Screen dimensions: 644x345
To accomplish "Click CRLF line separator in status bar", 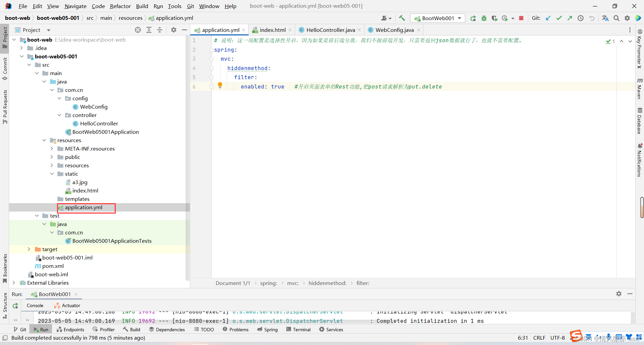I will tap(539, 338).
